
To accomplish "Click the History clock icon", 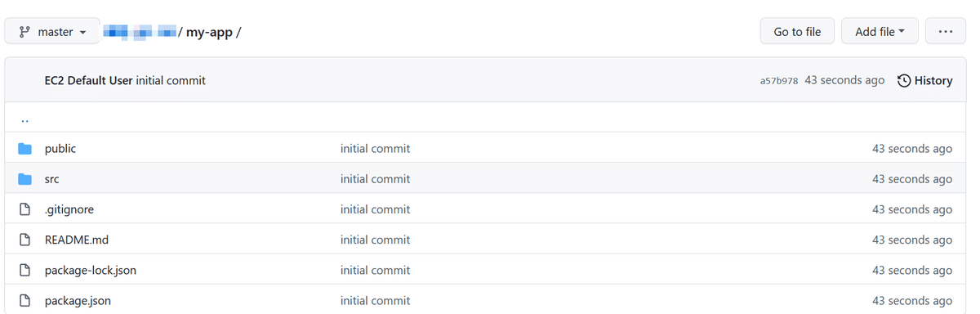I will pos(904,80).
